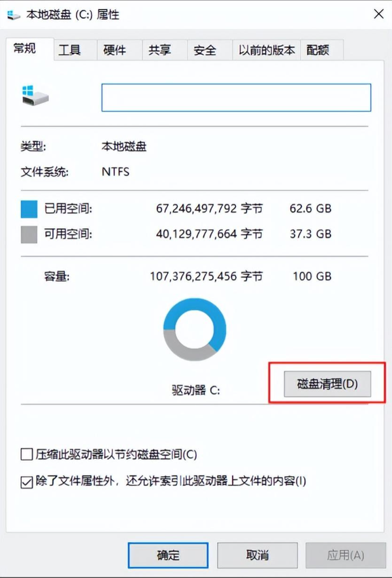Image resolution: width=392 pixels, height=578 pixels.
Task: Click the 取消 button
Action: 257,555
